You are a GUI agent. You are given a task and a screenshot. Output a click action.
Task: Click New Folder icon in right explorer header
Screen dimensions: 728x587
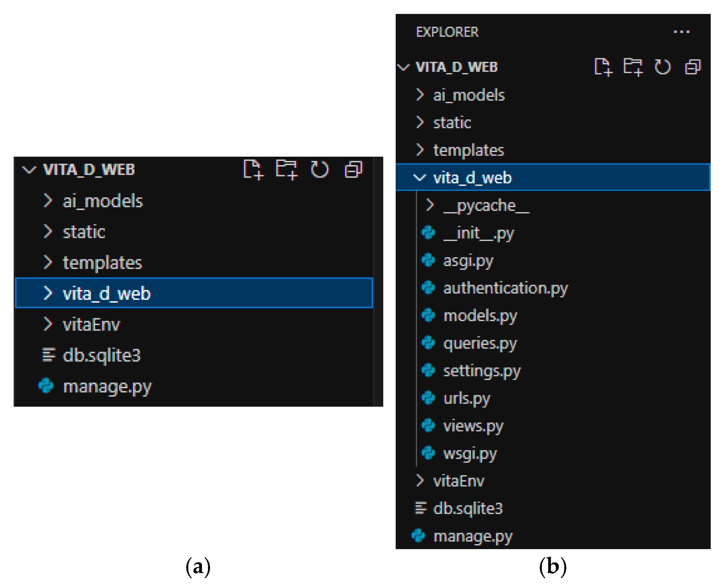coord(632,67)
